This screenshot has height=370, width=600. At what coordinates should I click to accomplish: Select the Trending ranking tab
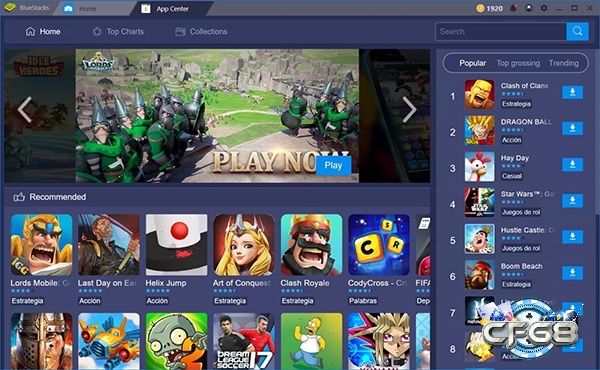click(564, 63)
